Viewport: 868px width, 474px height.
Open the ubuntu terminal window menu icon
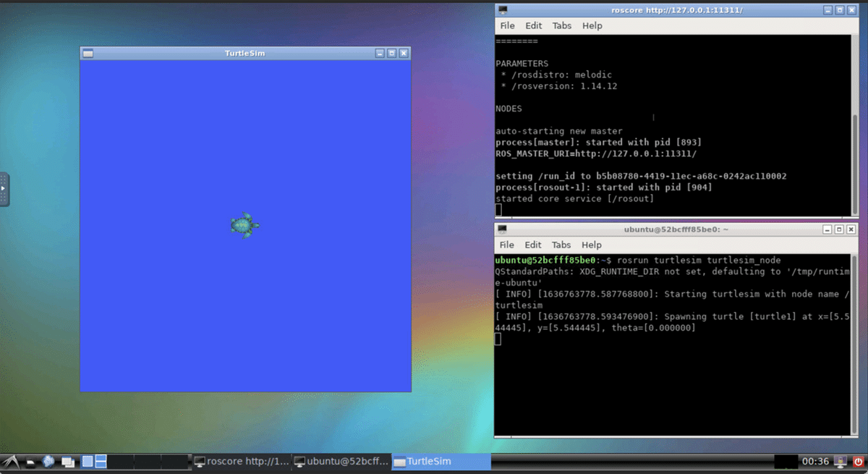[503, 229]
